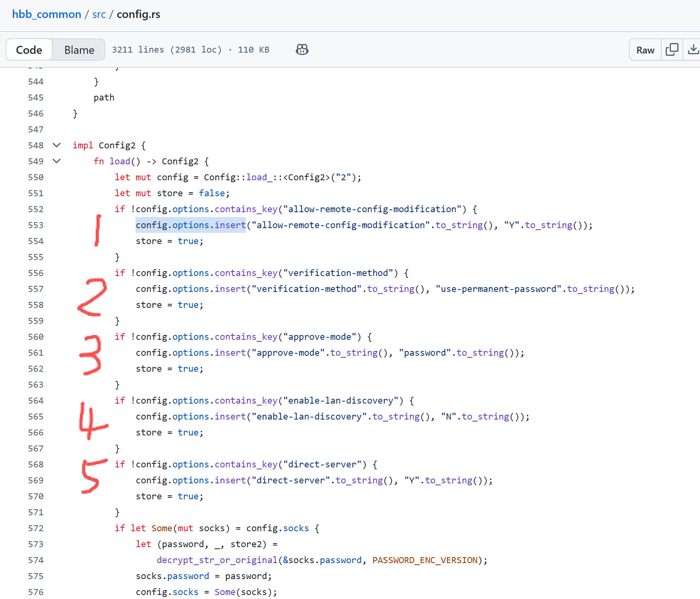Image resolution: width=700 pixels, height=599 pixels.
Task: Open the Raw file view
Action: (x=645, y=50)
